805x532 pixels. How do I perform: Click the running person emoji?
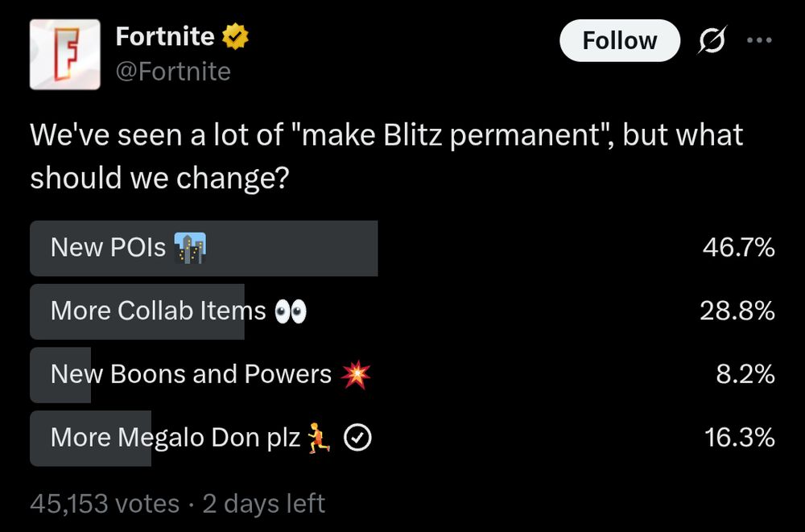click(318, 438)
